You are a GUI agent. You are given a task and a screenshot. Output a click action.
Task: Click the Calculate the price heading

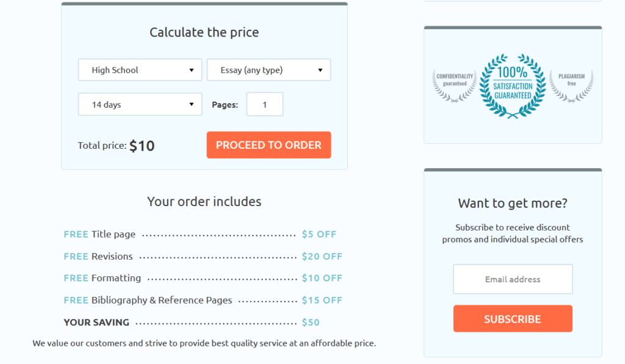point(204,32)
